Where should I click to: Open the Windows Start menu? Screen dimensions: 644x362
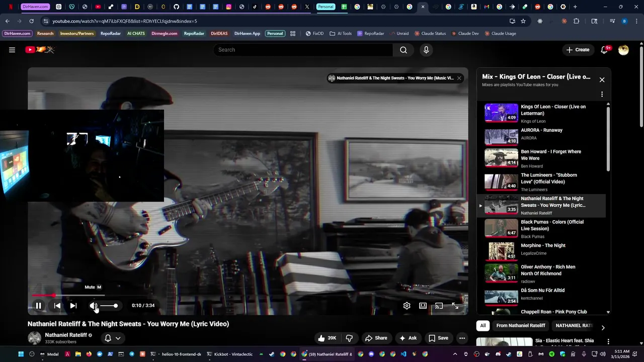coord(21,354)
